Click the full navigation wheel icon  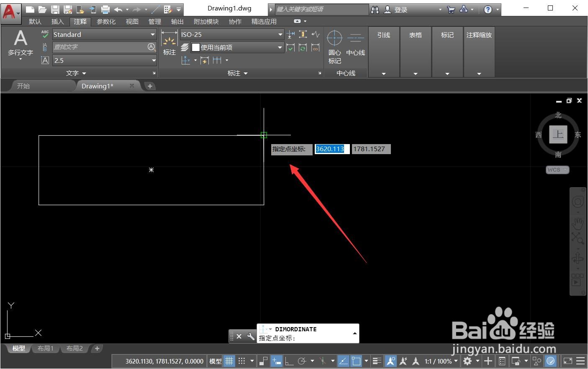[x=578, y=202]
